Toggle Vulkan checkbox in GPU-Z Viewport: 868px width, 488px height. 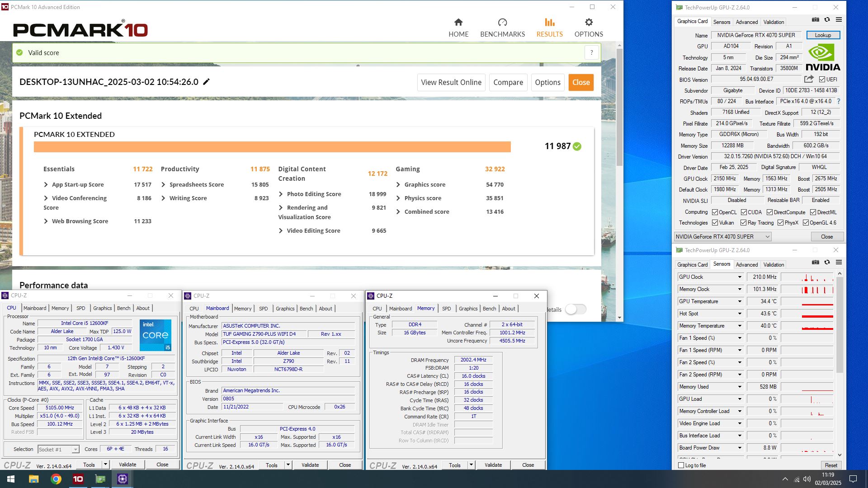pos(715,223)
